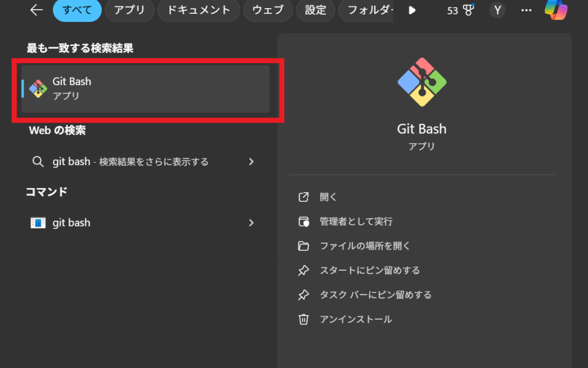Click magnifier icon beside git bash web search
This screenshot has width=588, height=368.
(x=38, y=162)
